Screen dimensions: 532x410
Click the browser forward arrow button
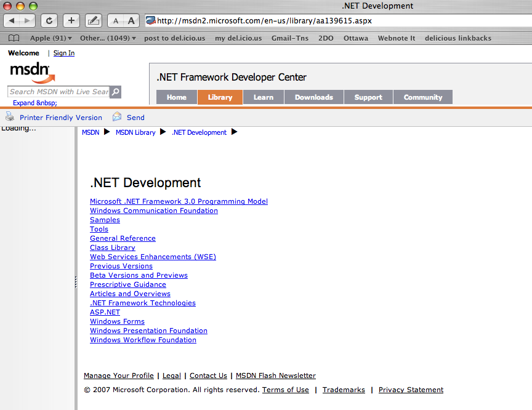coord(27,21)
